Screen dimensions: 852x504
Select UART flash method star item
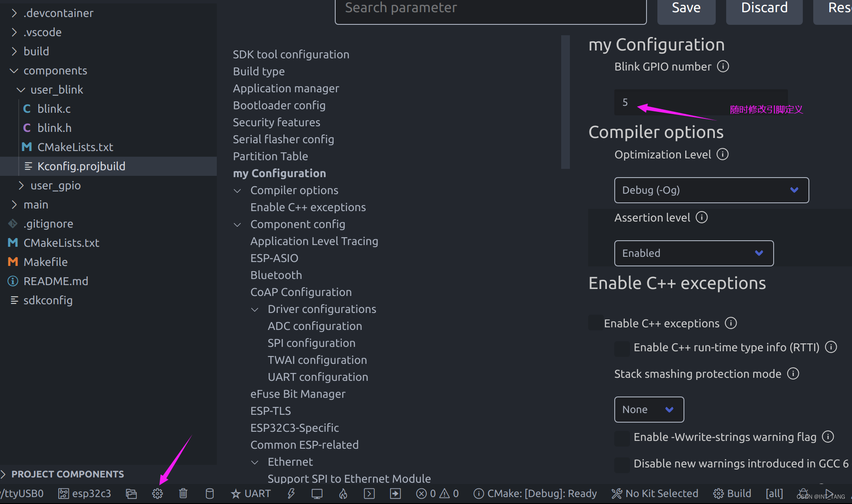(251, 494)
